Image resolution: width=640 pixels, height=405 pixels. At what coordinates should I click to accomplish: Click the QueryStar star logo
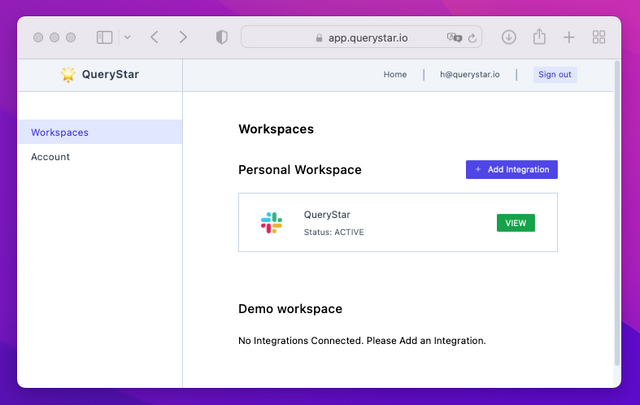68,74
